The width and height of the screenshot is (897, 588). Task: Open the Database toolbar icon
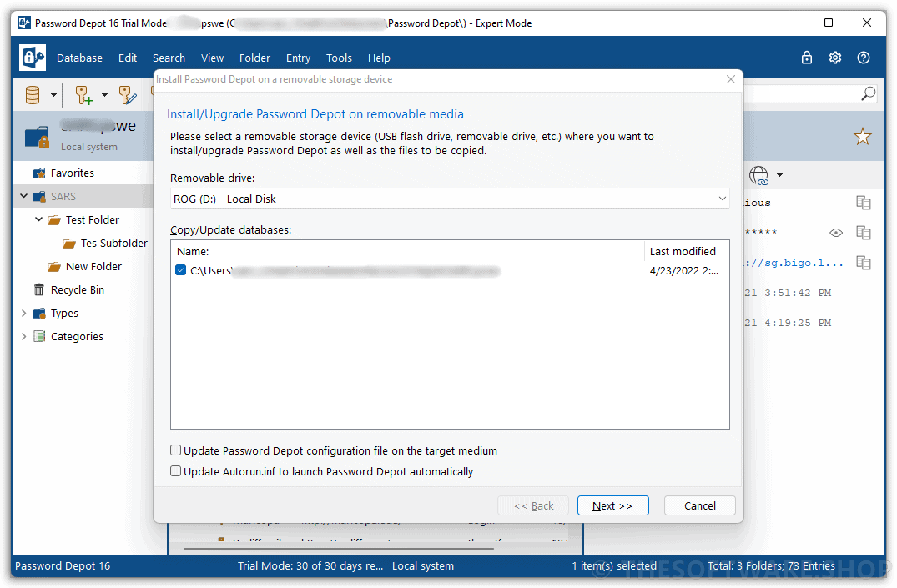[x=33, y=95]
